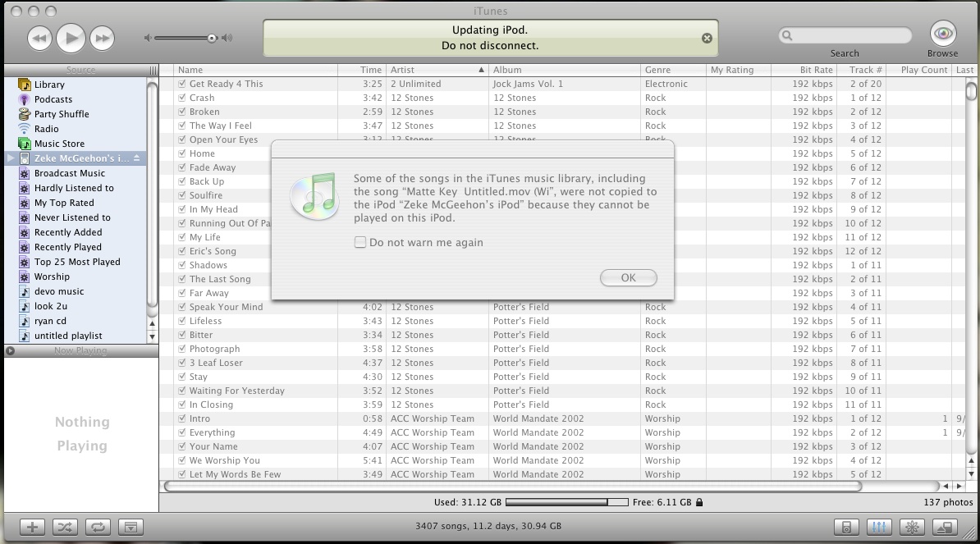Click the volume slider knob
Image resolution: width=980 pixels, height=544 pixels.
tap(212, 38)
